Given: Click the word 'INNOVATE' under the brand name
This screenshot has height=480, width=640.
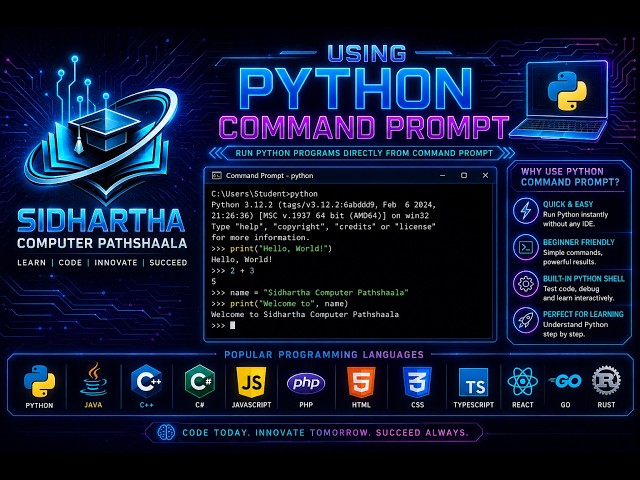Looking at the screenshot, I should click(116, 263).
